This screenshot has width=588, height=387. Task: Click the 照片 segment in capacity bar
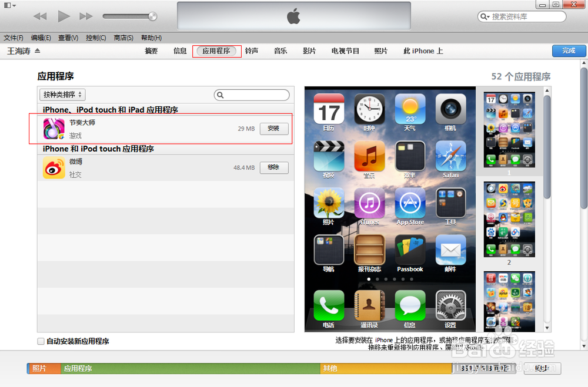[44, 369]
